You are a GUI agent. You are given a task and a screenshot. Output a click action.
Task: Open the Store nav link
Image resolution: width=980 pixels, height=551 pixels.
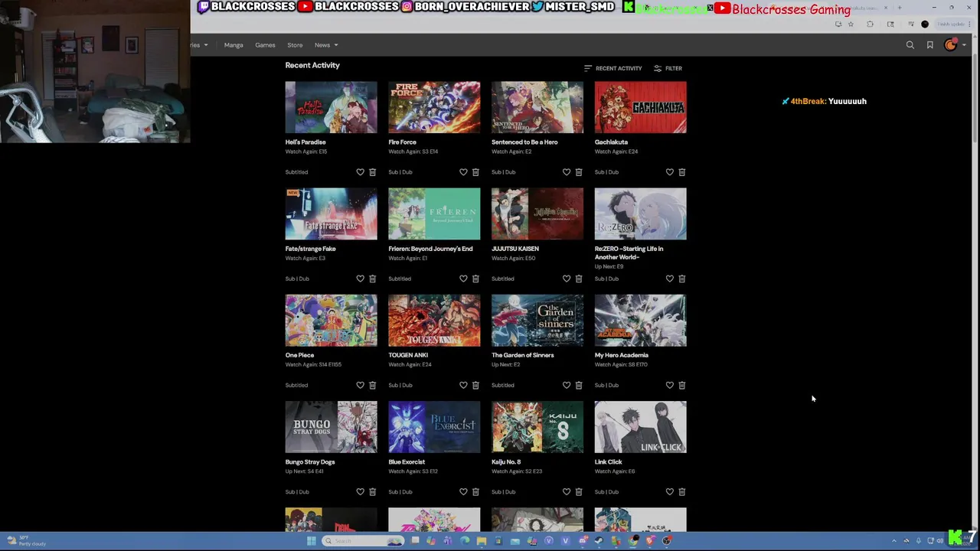pyautogui.click(x=295, y=45)
